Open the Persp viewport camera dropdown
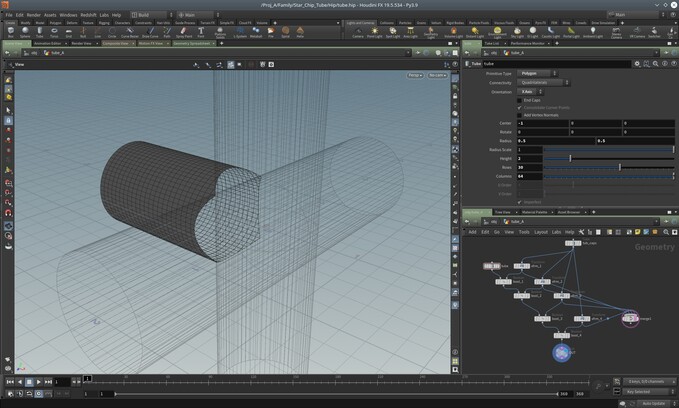Screen dimensions: 679x408 pyautogui.click(x=415, y=75)
